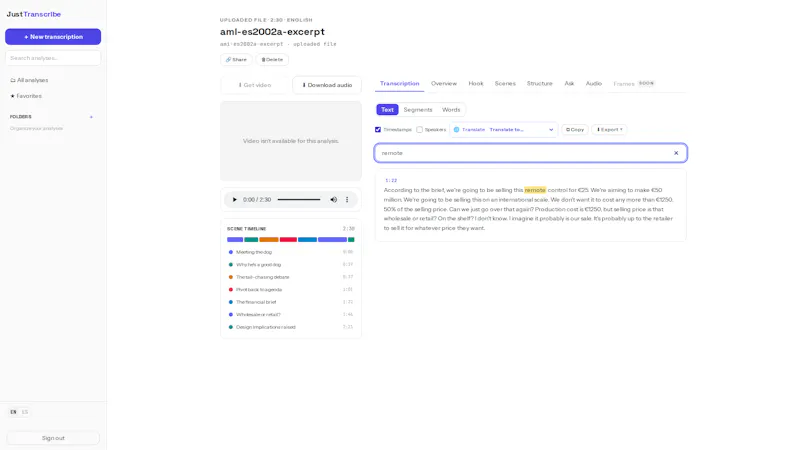Click the orange segment in scene timeline bar
Screen dimensions: 800x450
tap(269, 239)
